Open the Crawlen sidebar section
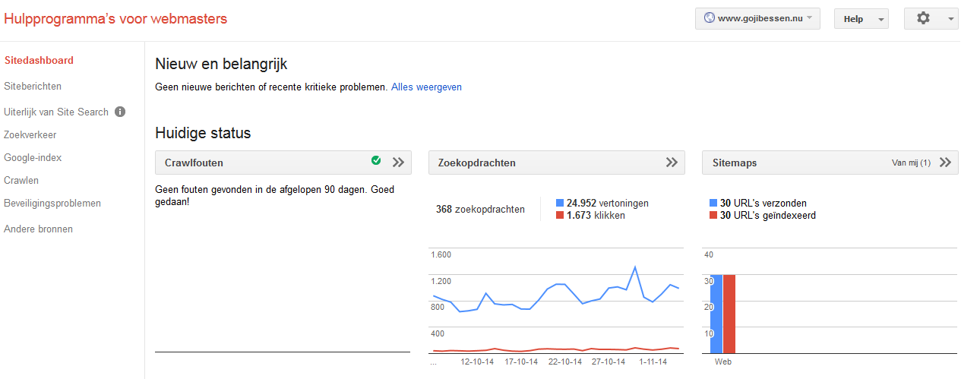 [x=21, y=181]
